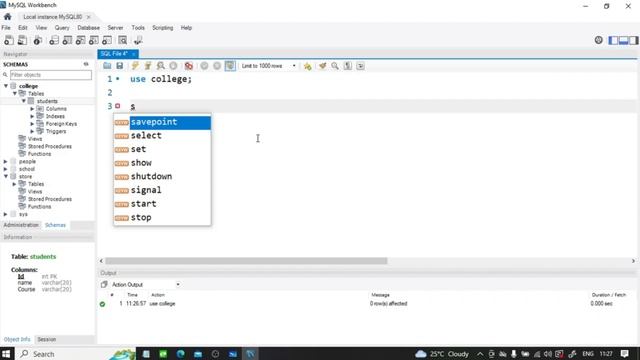
Task: Switch to the Schemas tab
Action: tap(55, 225)
